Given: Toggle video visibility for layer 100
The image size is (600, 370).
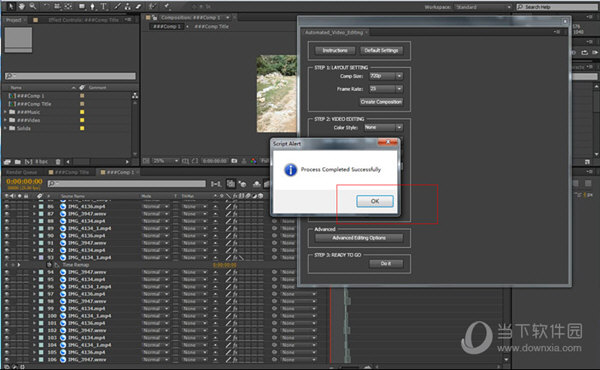Looking at the screenshot, I should [x=7, y=316].
